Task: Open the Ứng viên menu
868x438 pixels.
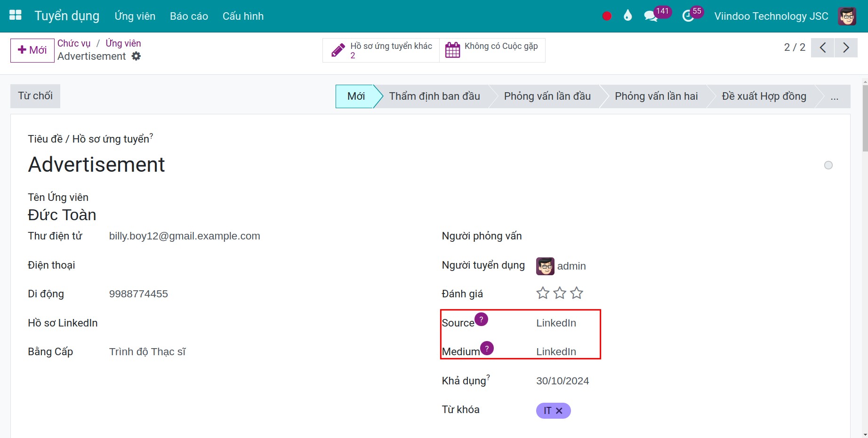Action: click(x=135, y=16)
